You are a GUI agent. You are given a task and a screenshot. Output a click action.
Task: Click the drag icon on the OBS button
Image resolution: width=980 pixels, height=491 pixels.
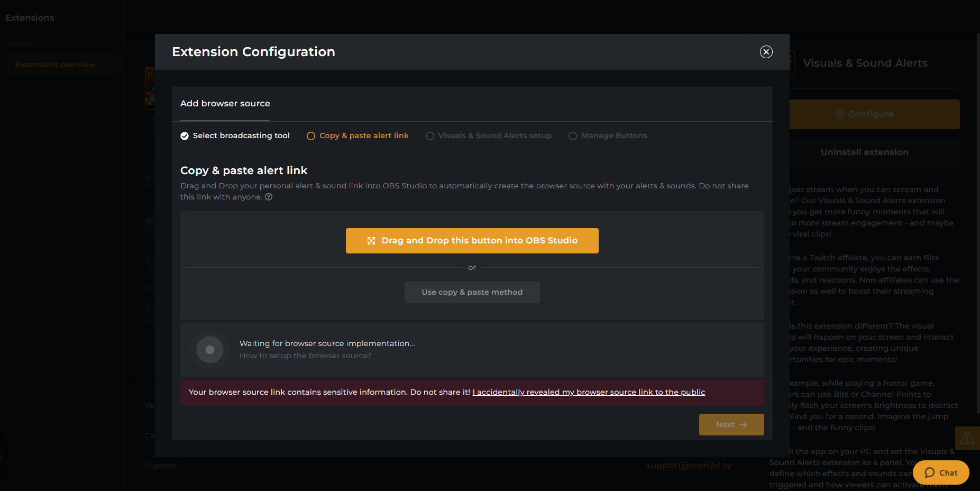[x=371, y=241]
